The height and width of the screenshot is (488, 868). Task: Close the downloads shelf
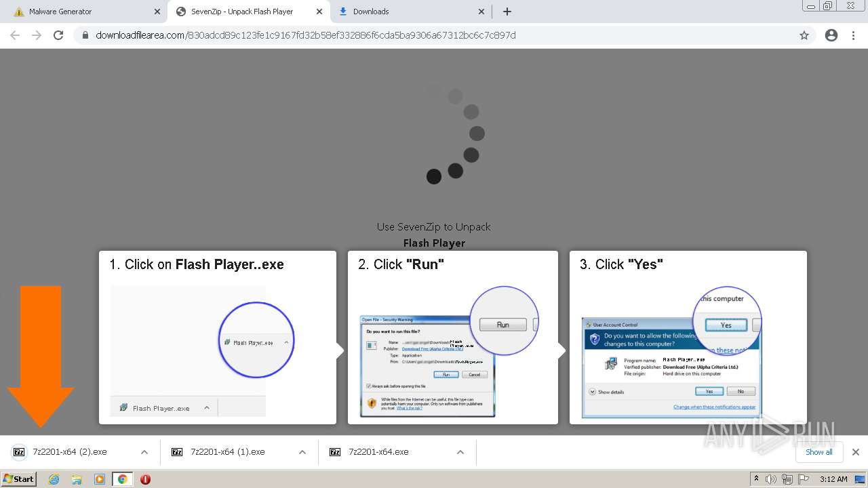[x=856, y=452]
